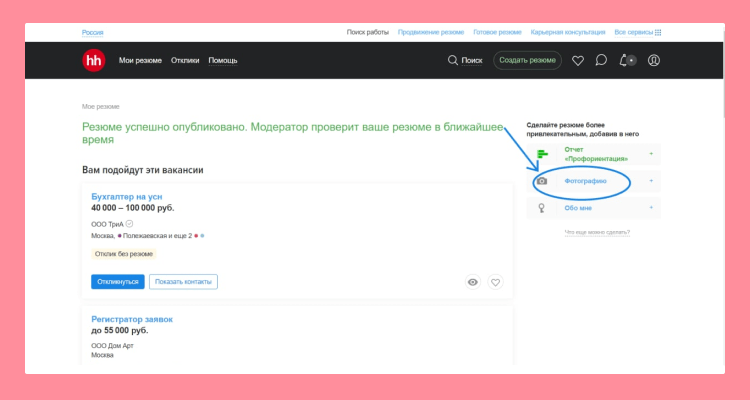Viewport: 750px width, 400px height.
Task: Select Поиск работы in top bar
Action: (x=368, y=33)
